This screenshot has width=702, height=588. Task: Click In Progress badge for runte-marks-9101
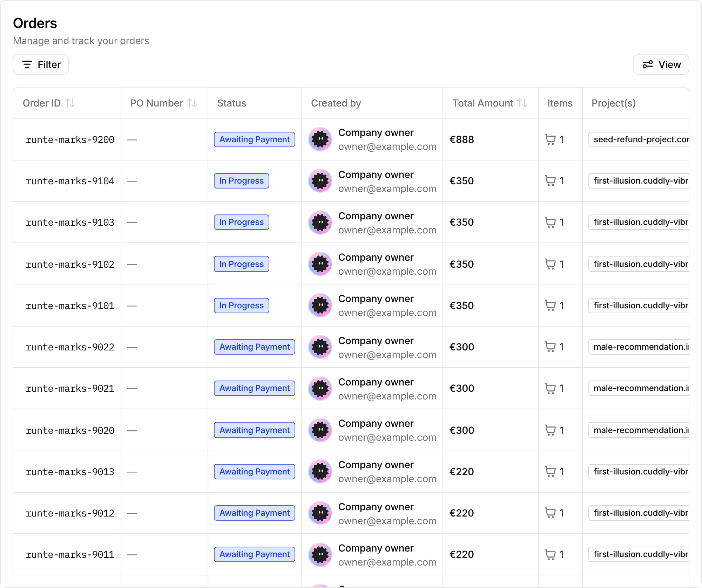click(x=242, y=306)
